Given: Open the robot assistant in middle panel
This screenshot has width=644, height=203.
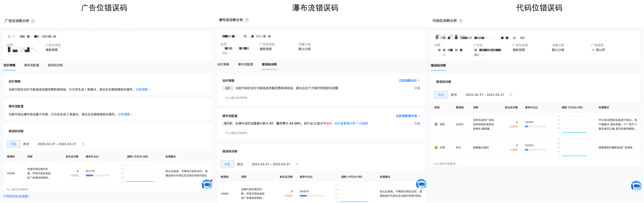Looking at the screenshot, I should click(x=421, y=184).
